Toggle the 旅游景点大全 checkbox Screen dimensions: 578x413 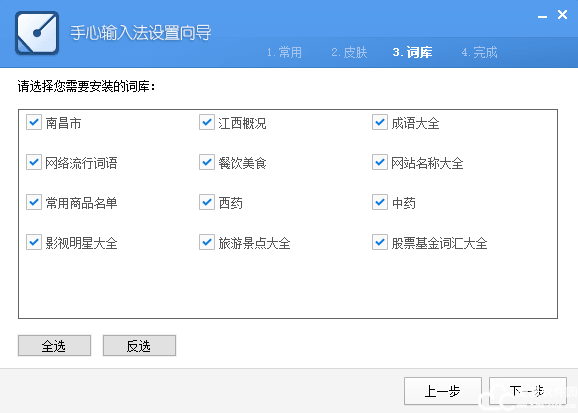coord(207,242)
